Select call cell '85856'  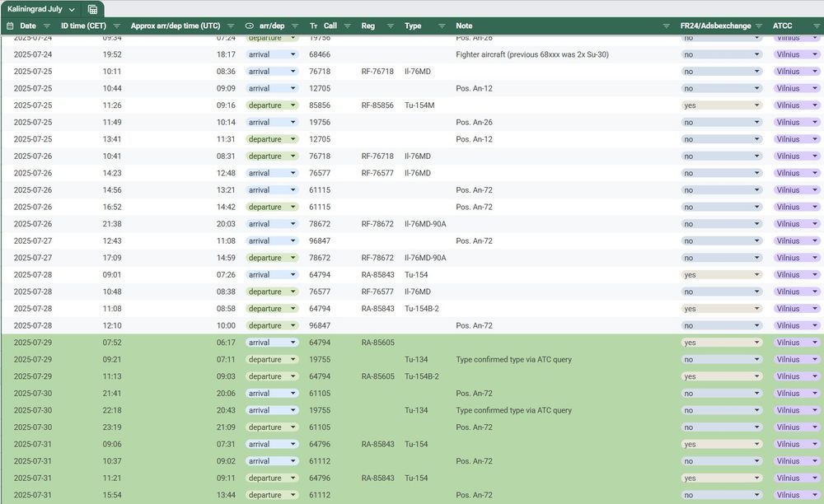pos(320,105)
